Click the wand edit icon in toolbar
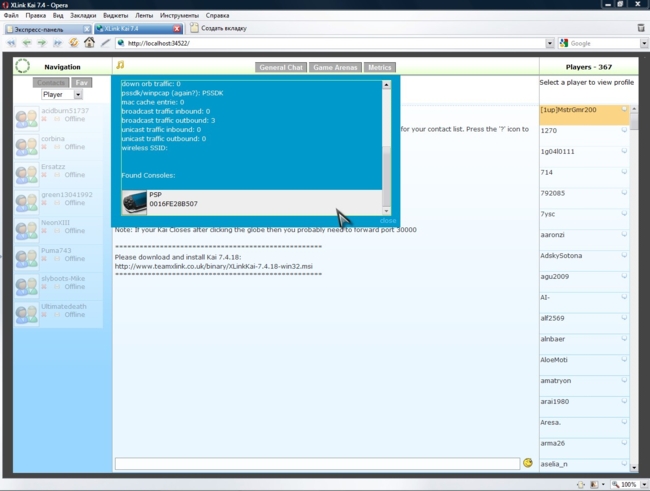The image size is (650, 491). pyautogui.click(x=105, y=43)
